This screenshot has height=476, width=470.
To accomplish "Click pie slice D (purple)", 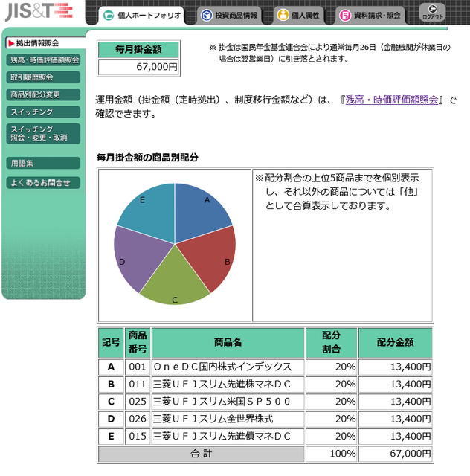I will click(x=137, y=258).
